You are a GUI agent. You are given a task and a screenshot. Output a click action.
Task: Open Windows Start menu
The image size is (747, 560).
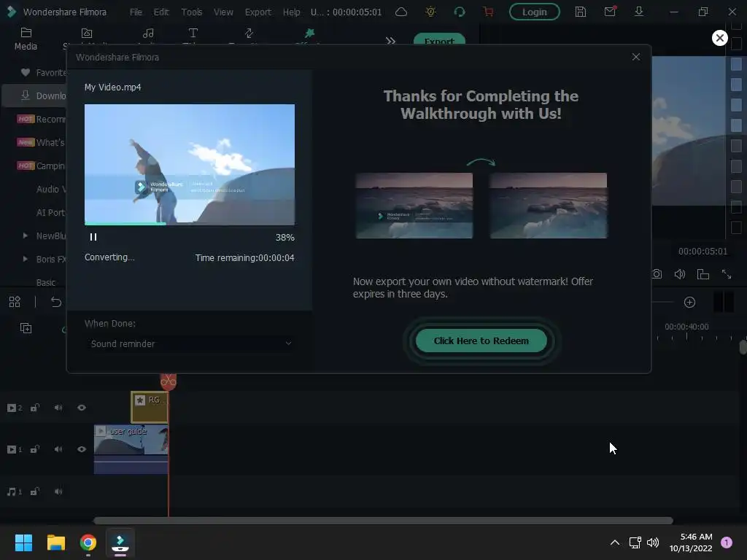coord(23,542)
